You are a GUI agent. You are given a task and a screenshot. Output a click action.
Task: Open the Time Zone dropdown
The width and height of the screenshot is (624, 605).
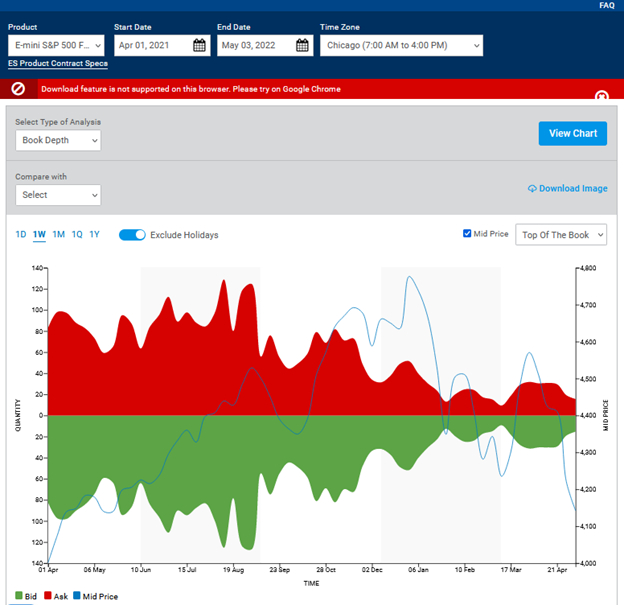(x=400, y=45)
